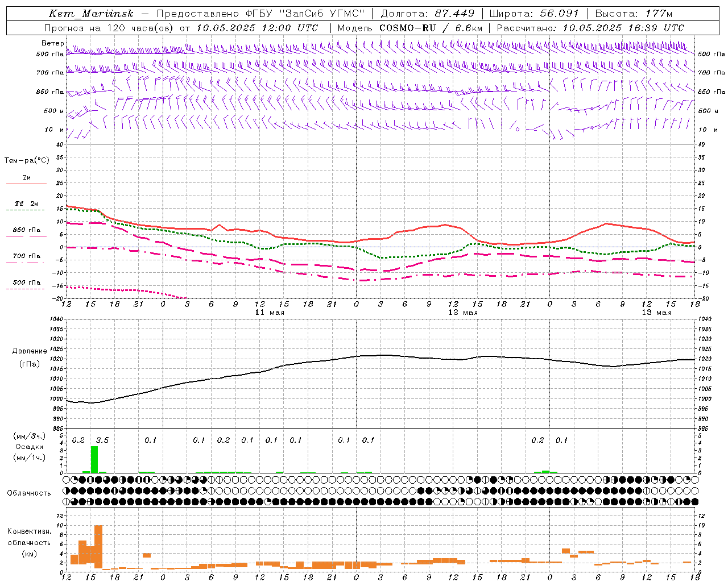Click the 11 мая date label

click(x=270, y=313)
